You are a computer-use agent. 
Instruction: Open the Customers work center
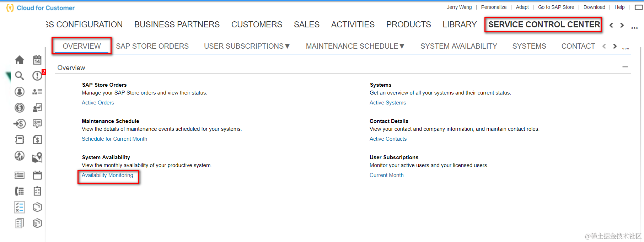point(257,25)
